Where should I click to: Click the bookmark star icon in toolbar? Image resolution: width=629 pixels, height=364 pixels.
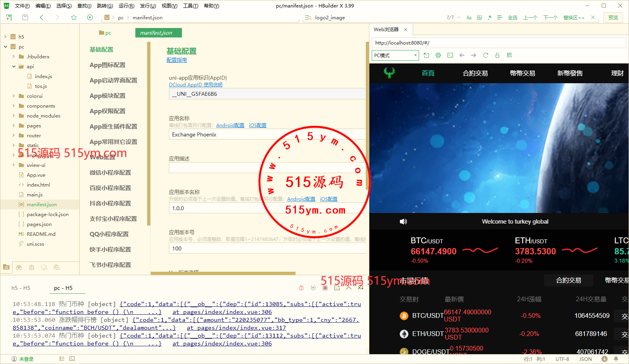74,17
